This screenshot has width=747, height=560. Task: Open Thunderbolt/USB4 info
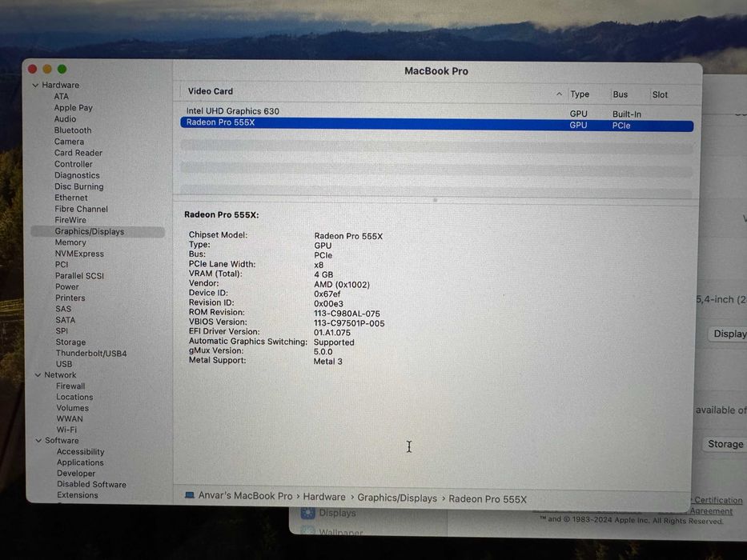pyautogui.click(x=91, y=354)
